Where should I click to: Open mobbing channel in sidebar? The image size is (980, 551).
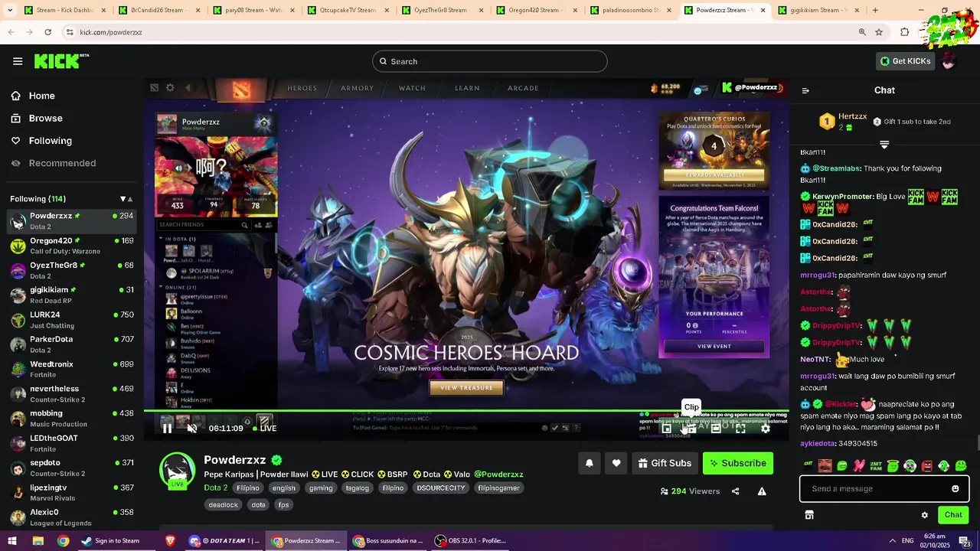tap(72, 418)
